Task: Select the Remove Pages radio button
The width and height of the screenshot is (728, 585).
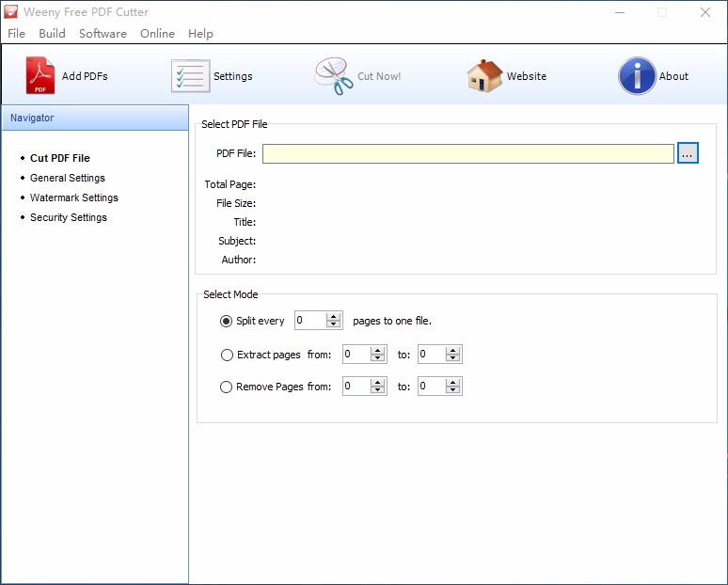Action: pos(226,387)
